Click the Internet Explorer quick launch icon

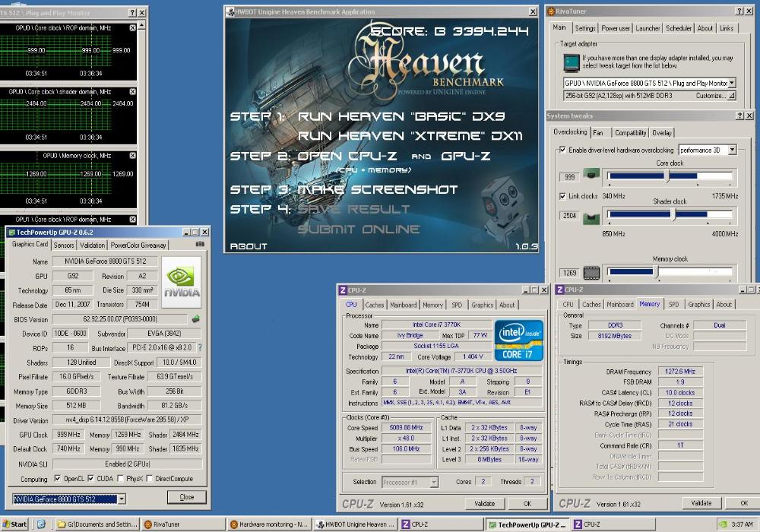point(41,524)
